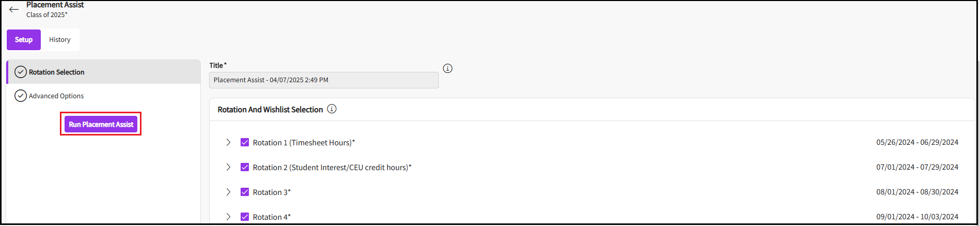Toggle the Rotation 2 Student Interest checkbox

tap(245, 167)
